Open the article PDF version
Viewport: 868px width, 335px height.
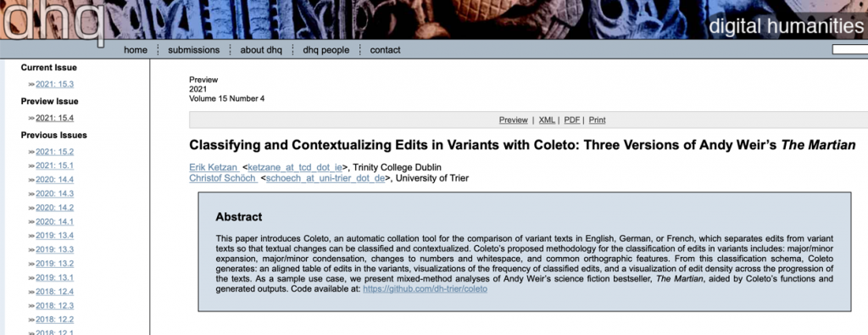coord(572,120)
